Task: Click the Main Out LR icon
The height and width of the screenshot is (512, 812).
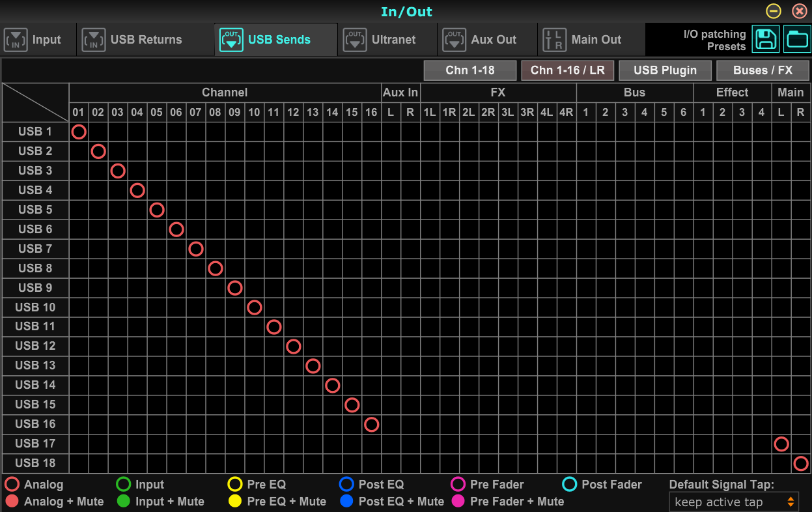Action: point(554,40)
